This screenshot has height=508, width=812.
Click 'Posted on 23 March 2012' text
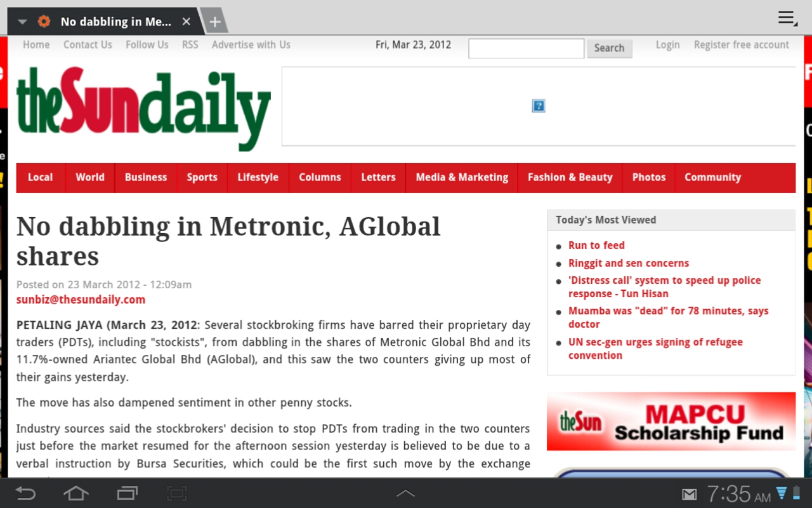click(104, 284)
